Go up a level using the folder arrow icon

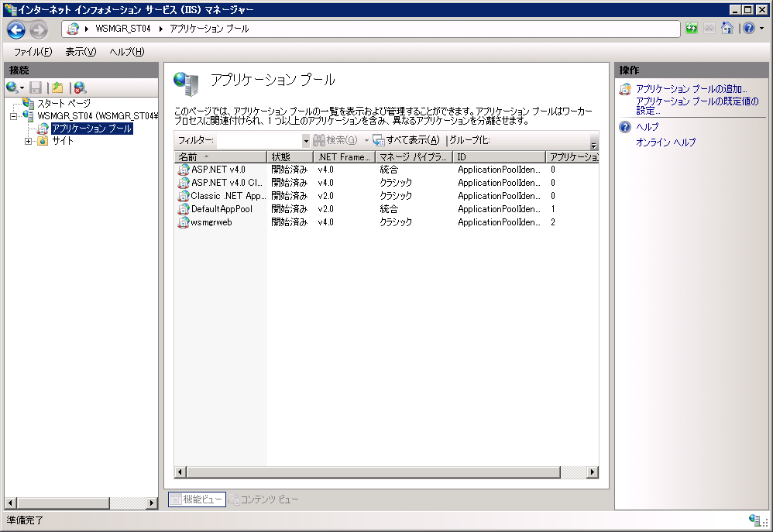click(x=56, y=85)
